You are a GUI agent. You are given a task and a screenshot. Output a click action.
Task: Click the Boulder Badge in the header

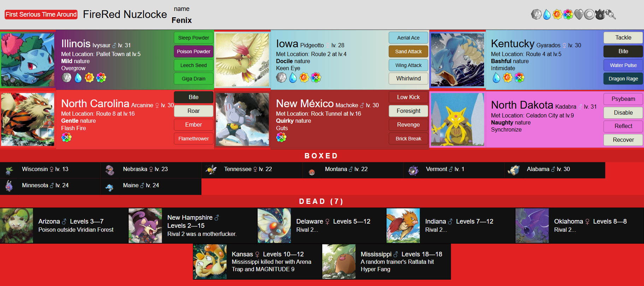coord(536,14)
